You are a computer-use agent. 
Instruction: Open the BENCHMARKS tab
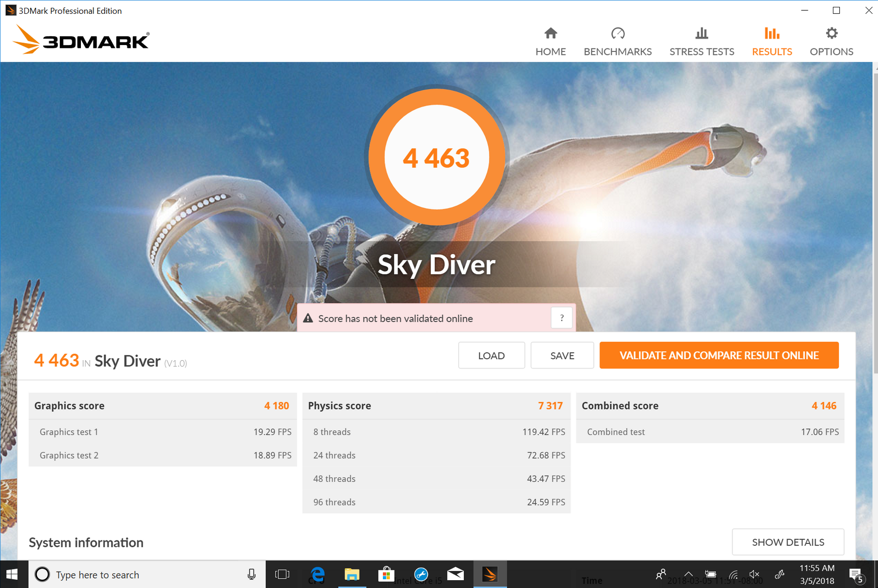pos(618,42)
